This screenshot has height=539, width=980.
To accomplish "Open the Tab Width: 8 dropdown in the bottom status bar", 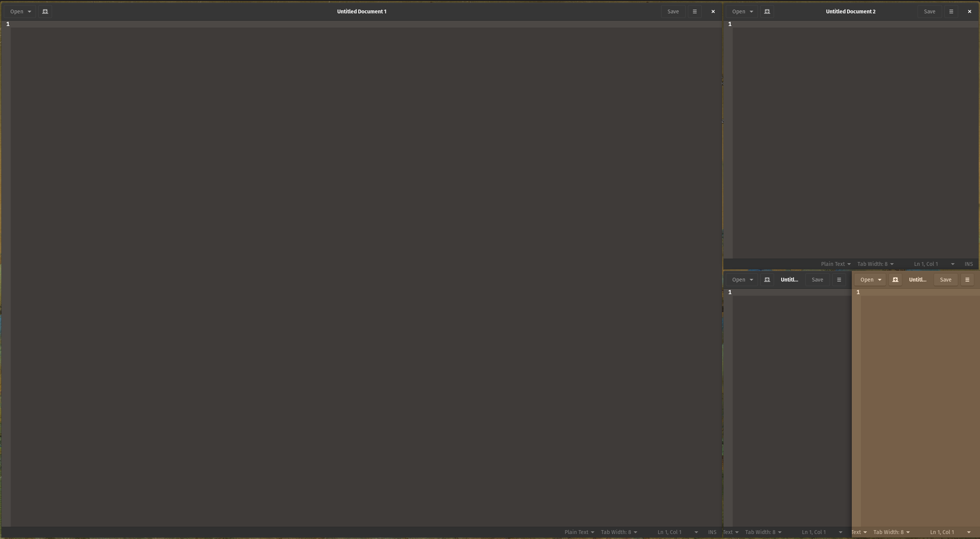I will pos(619,532).
